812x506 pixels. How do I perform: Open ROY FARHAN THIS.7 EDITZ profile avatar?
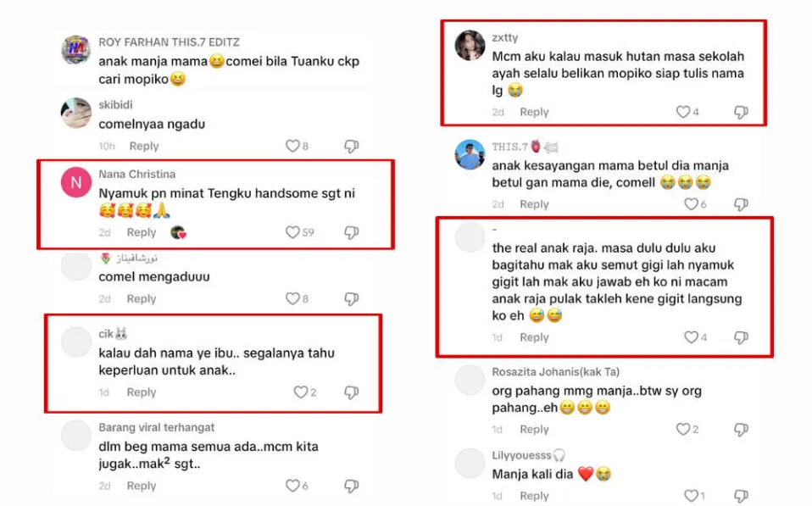[x=76, y=50]
